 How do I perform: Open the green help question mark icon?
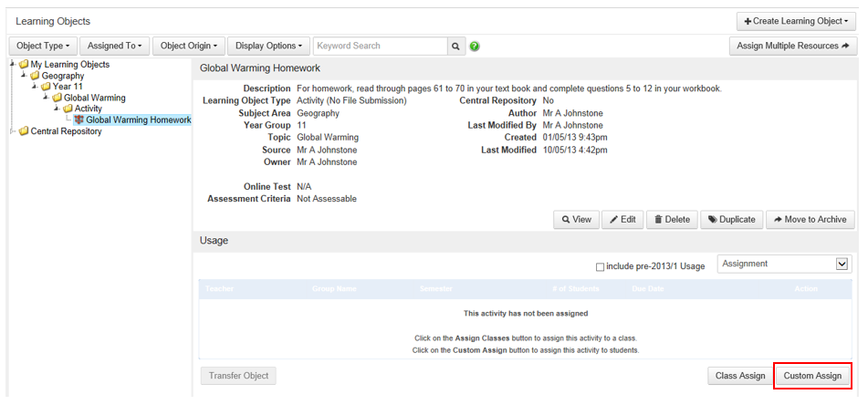(475, 47)
